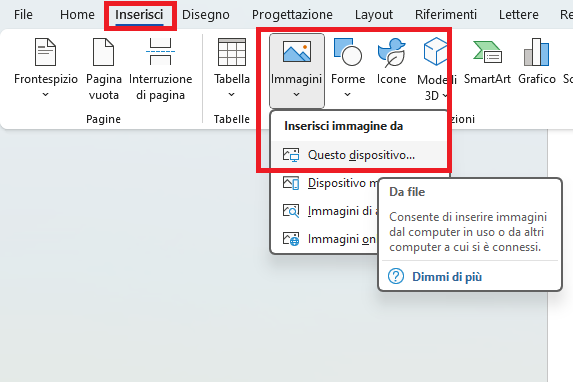Expand the Forme dropdown chevron
The image size is (573, 382).
coord(348,95)
